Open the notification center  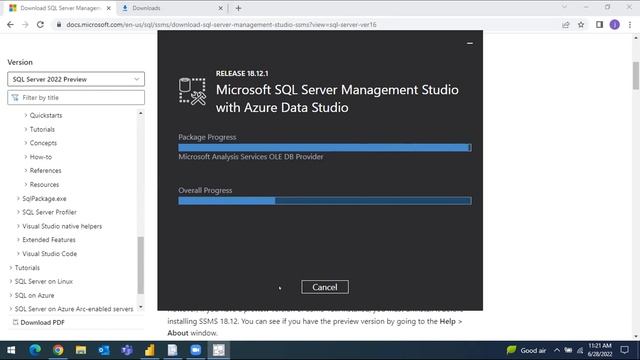pyautogui.click(x=624, y=350)
